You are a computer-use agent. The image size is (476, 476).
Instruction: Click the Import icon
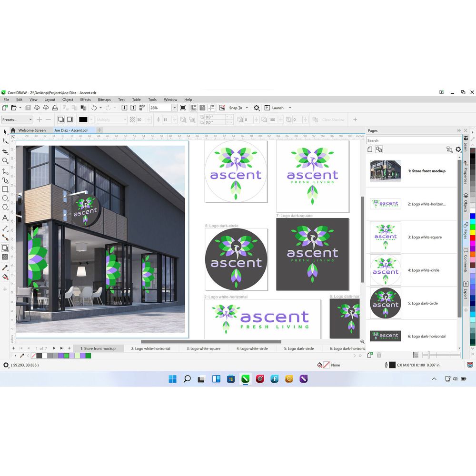pos(124,108)
